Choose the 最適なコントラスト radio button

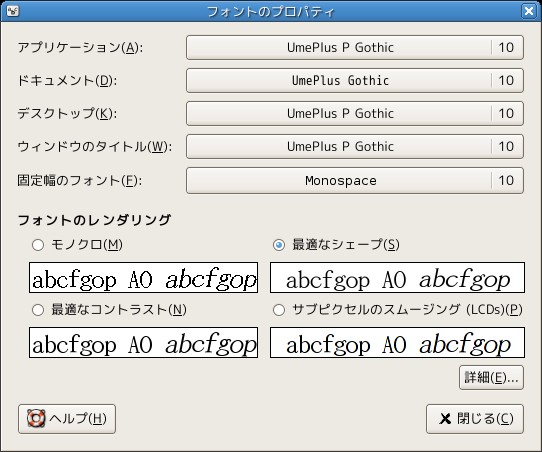pos(38,310)
